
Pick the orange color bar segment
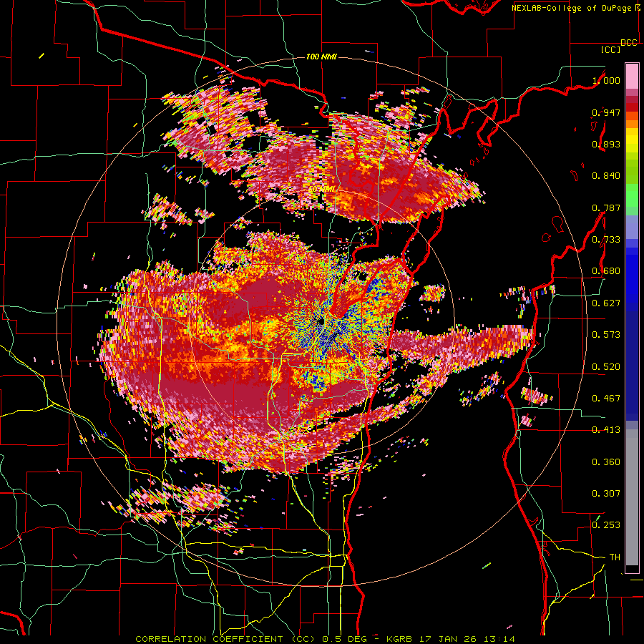tap(632, 124)
